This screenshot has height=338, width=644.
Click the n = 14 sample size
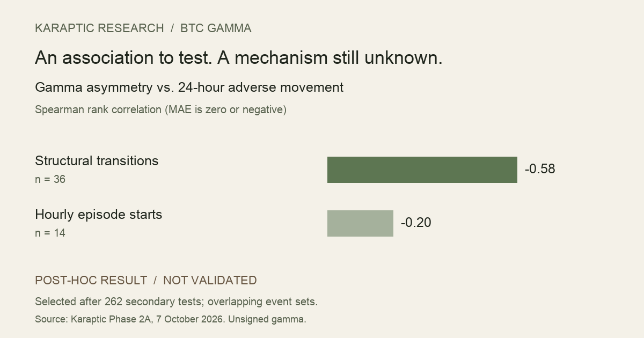click(50, 233)
